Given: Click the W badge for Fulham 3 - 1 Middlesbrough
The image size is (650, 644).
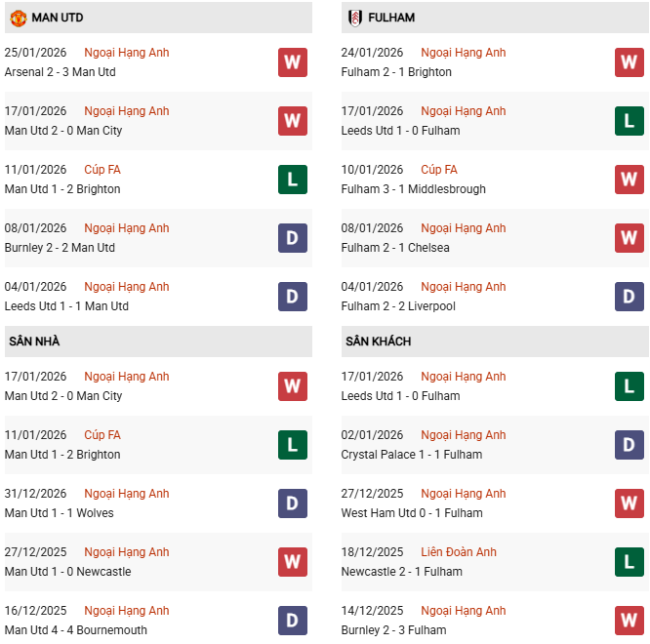Looking at the screenshot, I should tap(630, 180).
